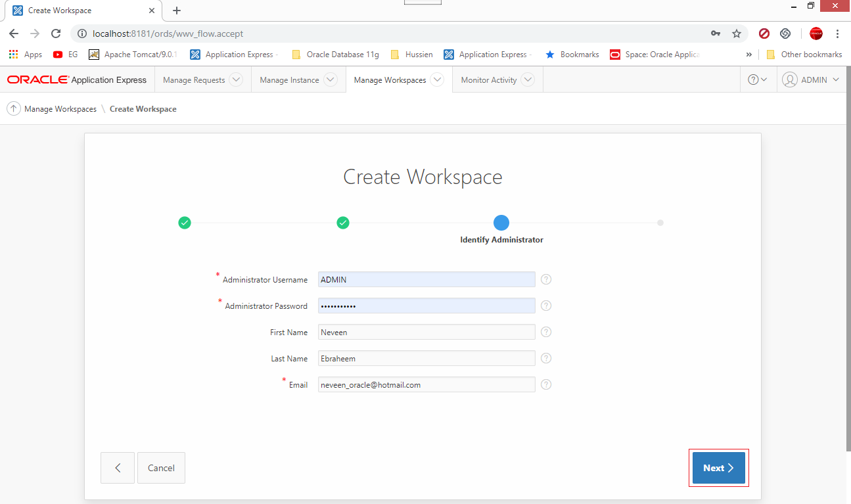Click the final gray wizard step dot
851x504 pixels.
click(x=660, y=223)
